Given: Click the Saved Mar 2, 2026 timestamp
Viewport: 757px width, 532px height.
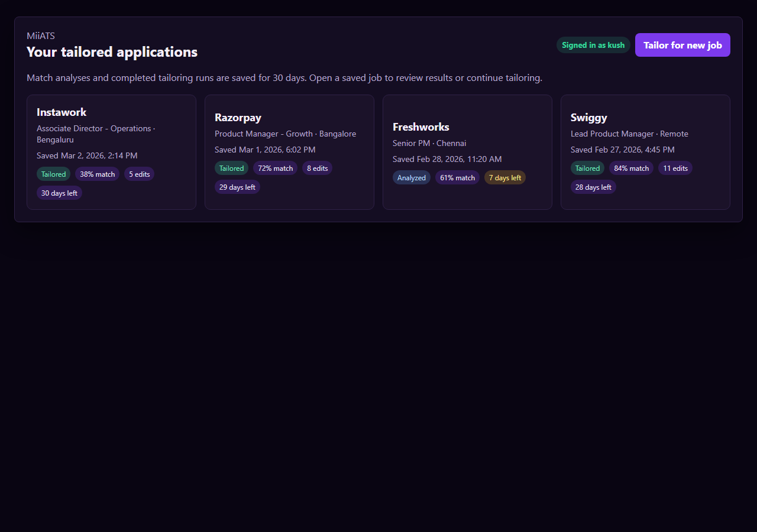Looking at the screenshot, I should [87, 155].
